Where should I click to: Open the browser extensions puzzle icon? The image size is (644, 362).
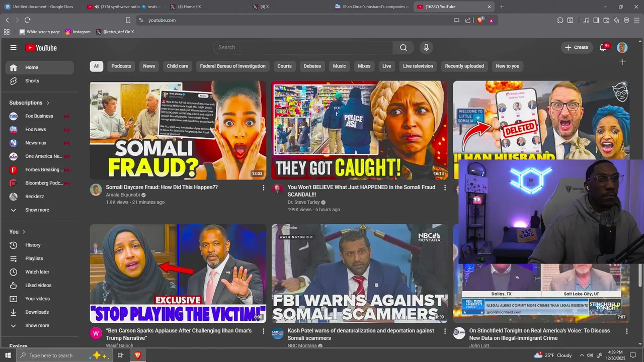pos(560,20)
